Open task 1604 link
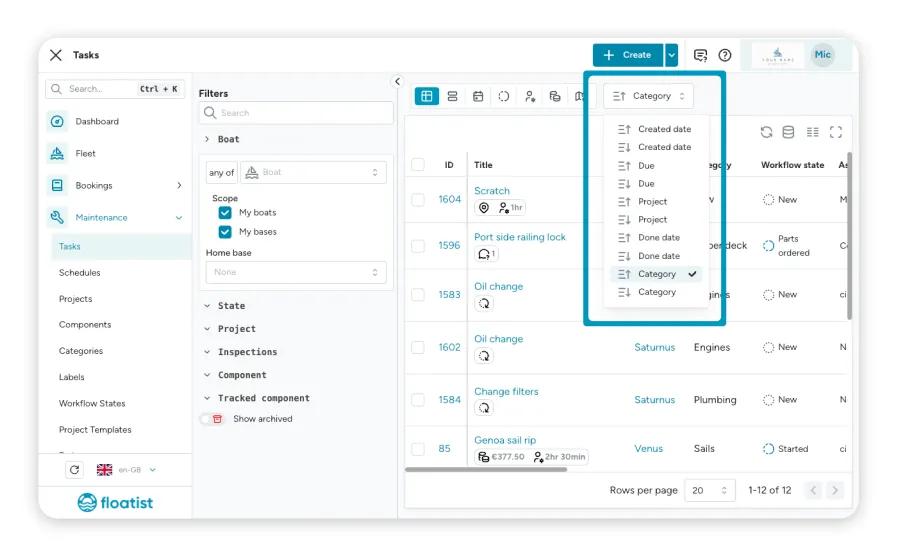 point(449,199)
